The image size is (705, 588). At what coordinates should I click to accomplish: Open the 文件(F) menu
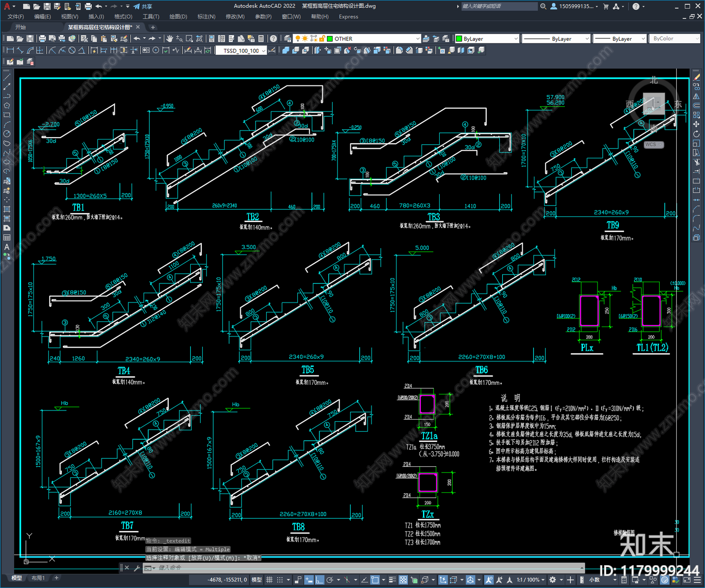point(16,17)
